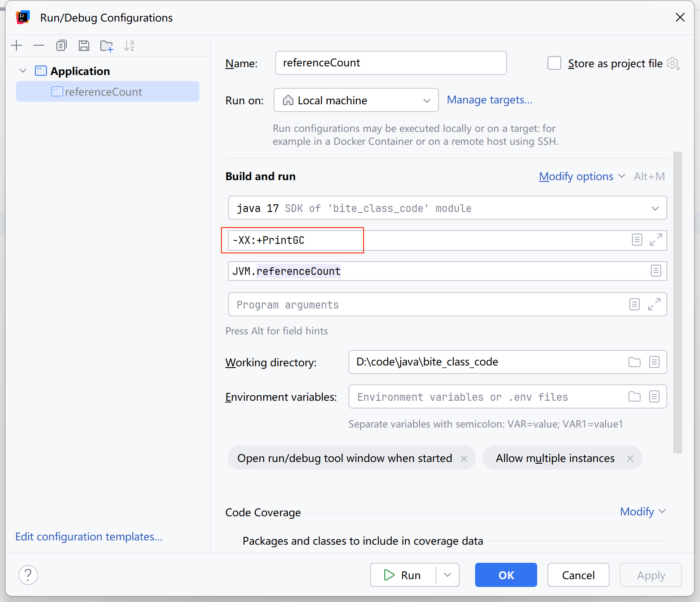This screenshot has width=700, height=602.
Task: Confirm with the OK button
Action: pyautogui.click(x=506, y=575)
